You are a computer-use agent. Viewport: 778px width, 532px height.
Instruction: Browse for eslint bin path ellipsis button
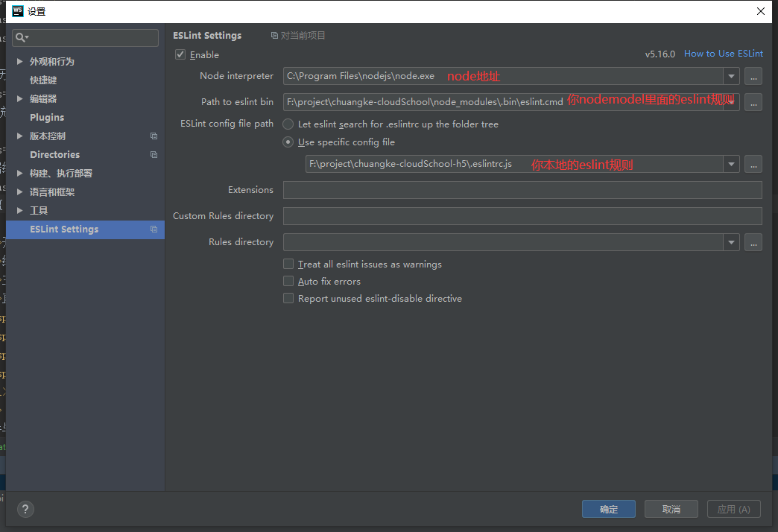point(753,102)
